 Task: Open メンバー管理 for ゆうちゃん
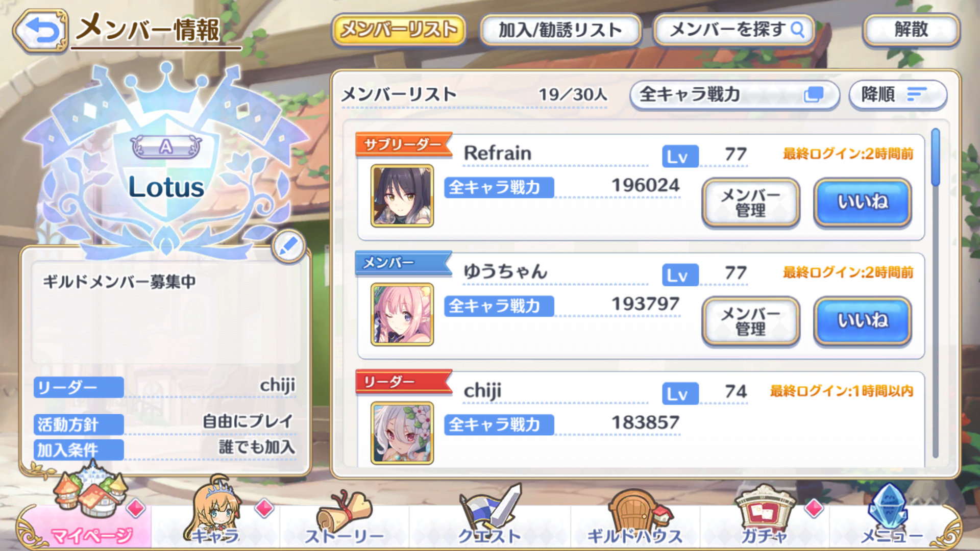[x=750, y=321]
